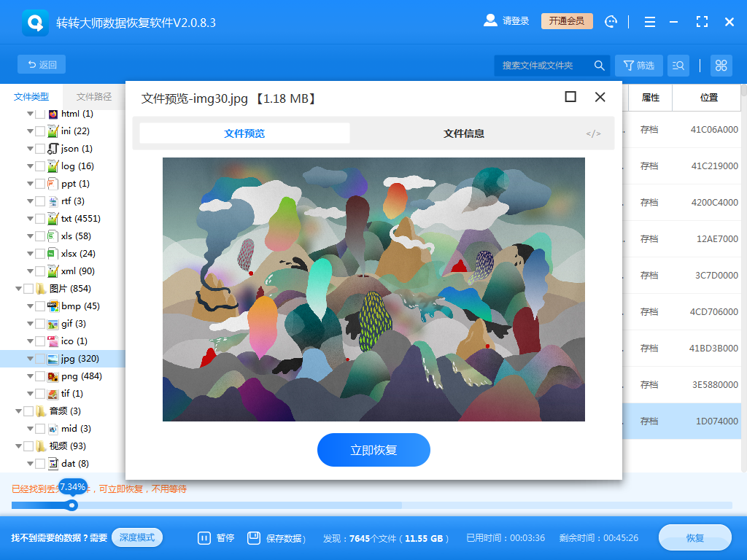Click the grid view icon top right
The height and width of the screenshot is (560, 747).
[x=721, y=65]
